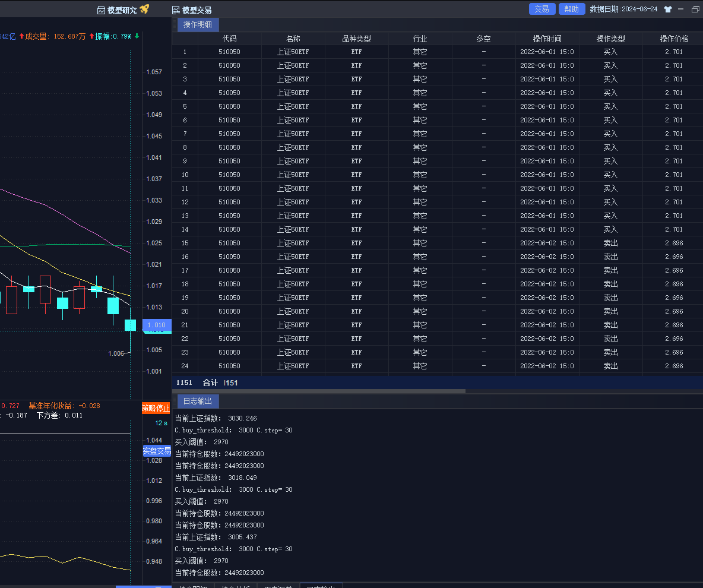Select row 1 code 510050
The height and width of the screenshot is (588, 703).
230,52
